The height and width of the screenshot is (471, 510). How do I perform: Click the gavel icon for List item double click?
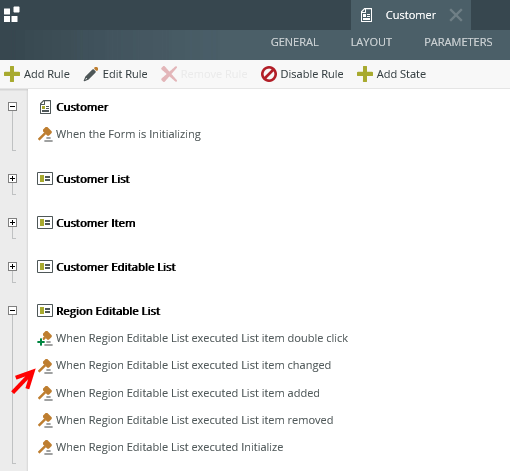click(x=45, y=338)
